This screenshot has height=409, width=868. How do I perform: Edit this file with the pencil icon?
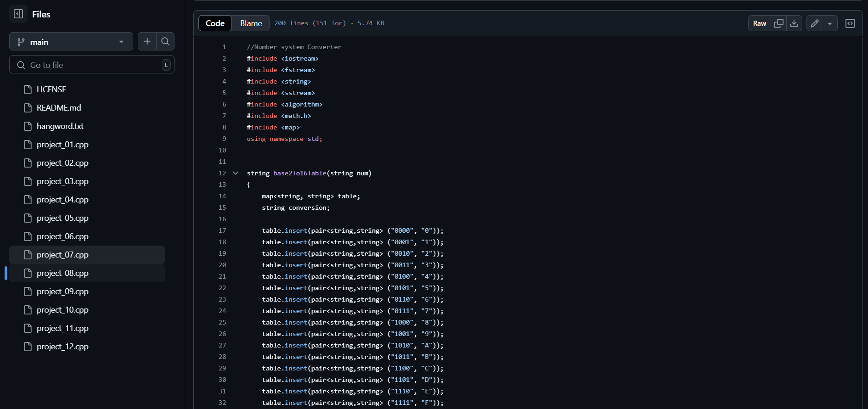(x=814, y=23)
